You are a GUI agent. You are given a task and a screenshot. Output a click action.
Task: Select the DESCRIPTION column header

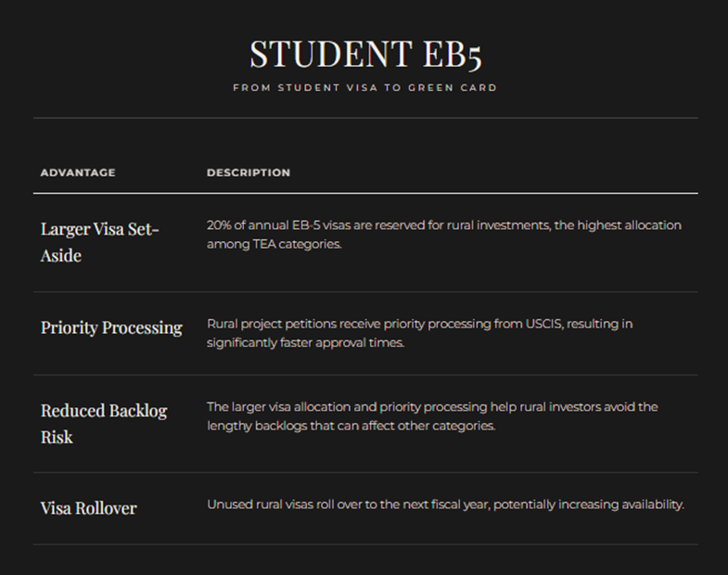249,172
